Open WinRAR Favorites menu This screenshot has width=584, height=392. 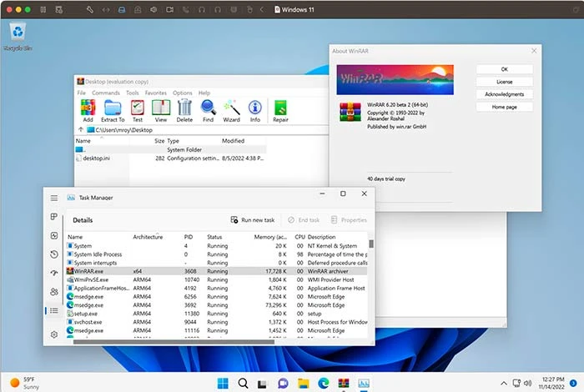(x=156, y=93)
